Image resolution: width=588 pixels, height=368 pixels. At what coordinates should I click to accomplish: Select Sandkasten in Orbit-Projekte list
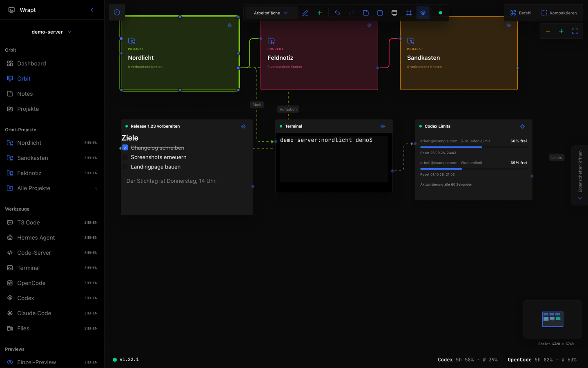coord(52,158)
